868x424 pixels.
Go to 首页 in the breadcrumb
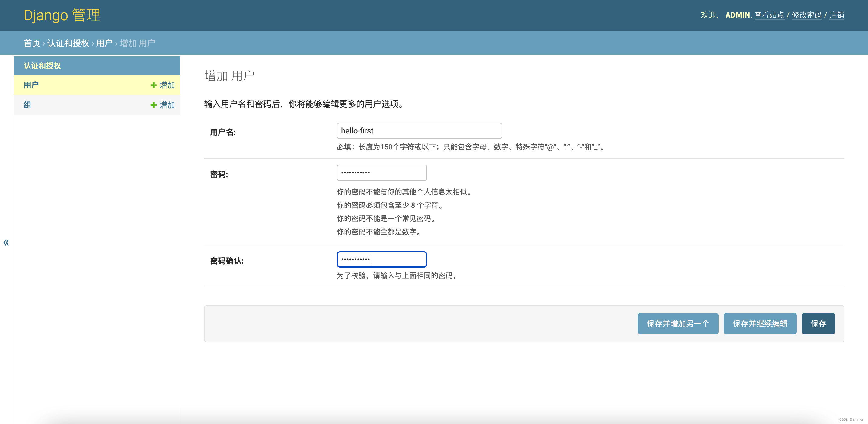(32, 43)
